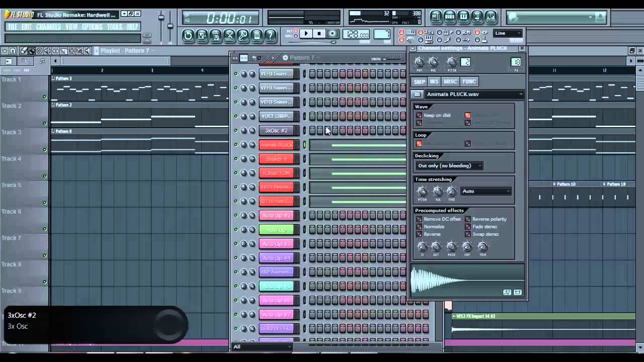Click the undo history round icon
The width and height of the screenshot is (644, 362).
(188, 35)
